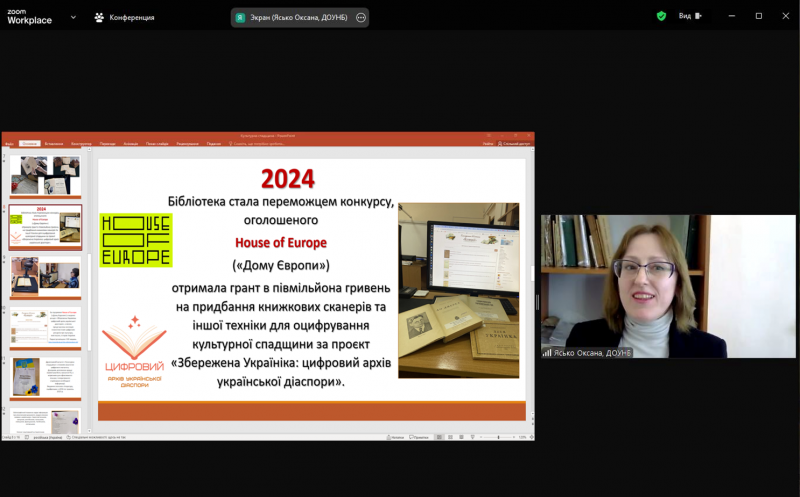The image size is (800, 497).
Task: Open the Конструктор ribbon tab
Action: tap(81, 144)
